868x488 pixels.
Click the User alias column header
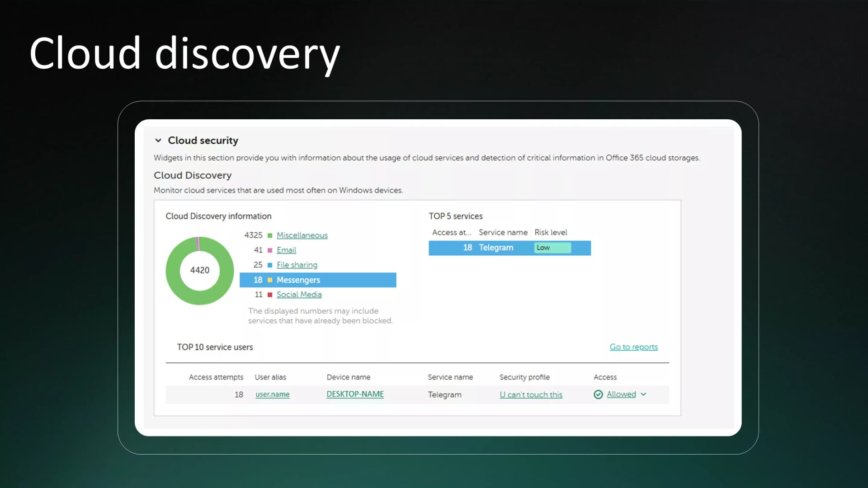270,377
